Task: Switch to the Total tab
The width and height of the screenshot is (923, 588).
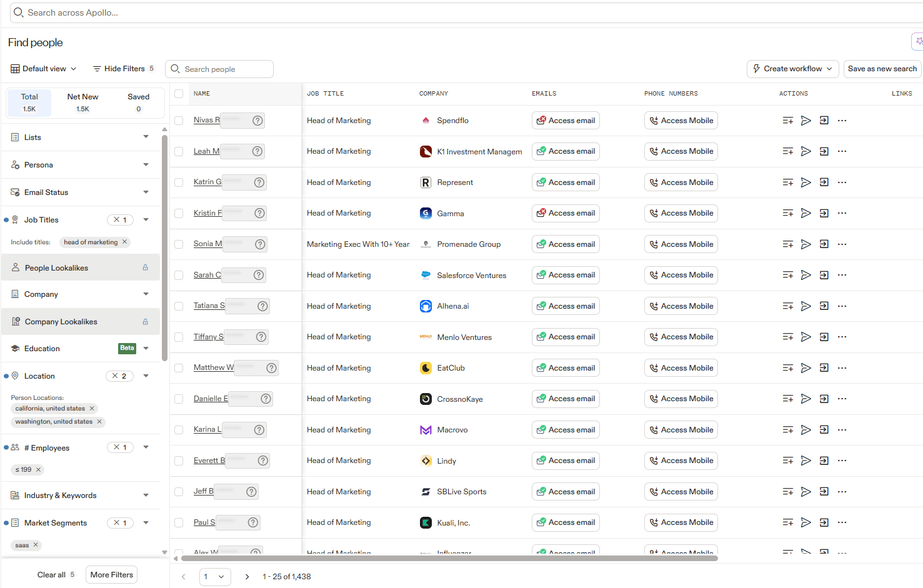Action: tap(29, 102)
